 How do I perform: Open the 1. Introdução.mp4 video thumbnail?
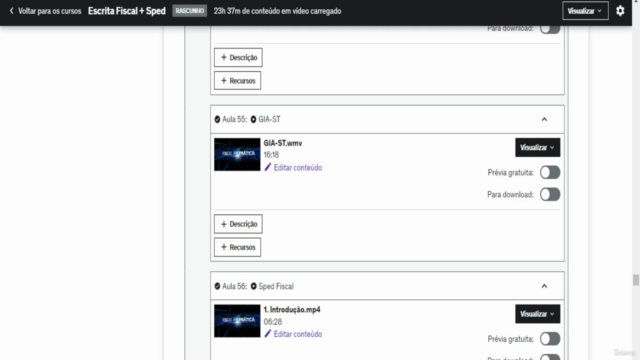(x=237, y=321)
